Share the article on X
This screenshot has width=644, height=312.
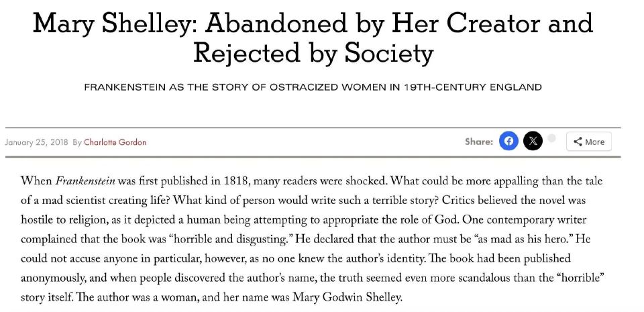[x=533, y=141]
